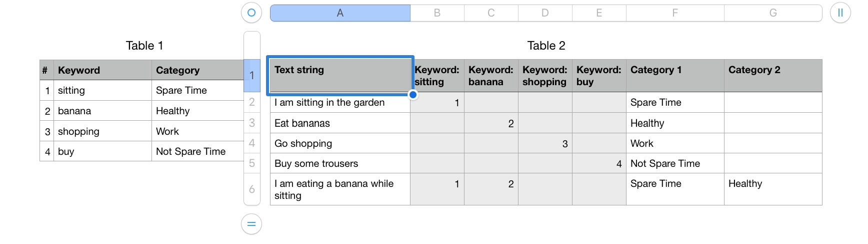Select the 'Keyword: banana' header cell
Image resolution: width=868 pixels, height=244 pixels.
pos(491,76)
